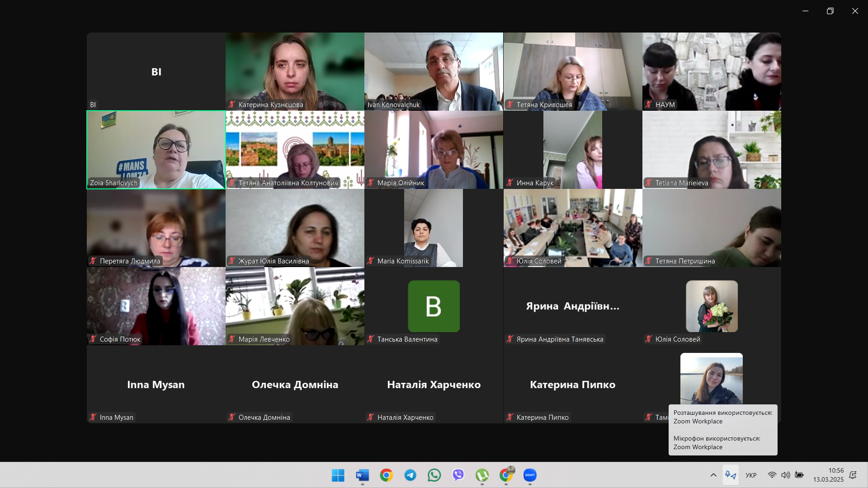Screen dimensions: 868x488
Task: Click the microphone and location in-use tray icon
Action: pos(731,475)
